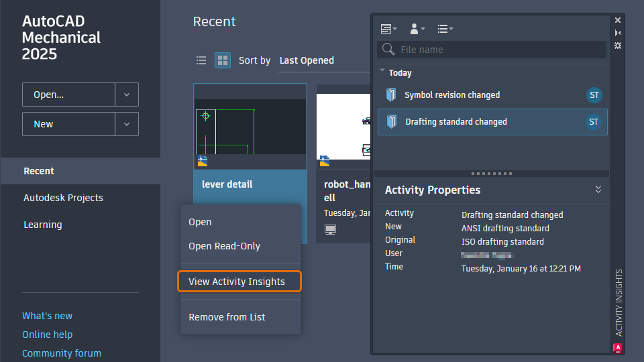
Task: Switch recent files to list view
Action: 201,61
